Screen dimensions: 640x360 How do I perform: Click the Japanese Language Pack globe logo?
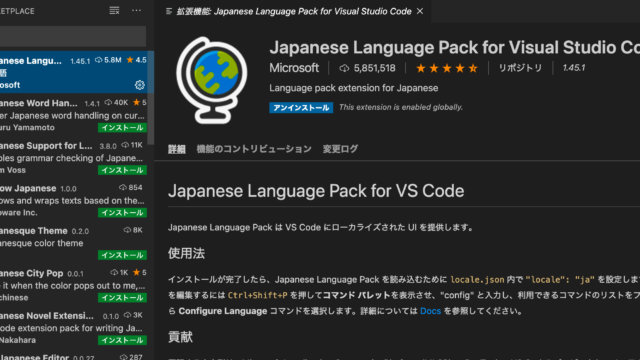(212, 80)
